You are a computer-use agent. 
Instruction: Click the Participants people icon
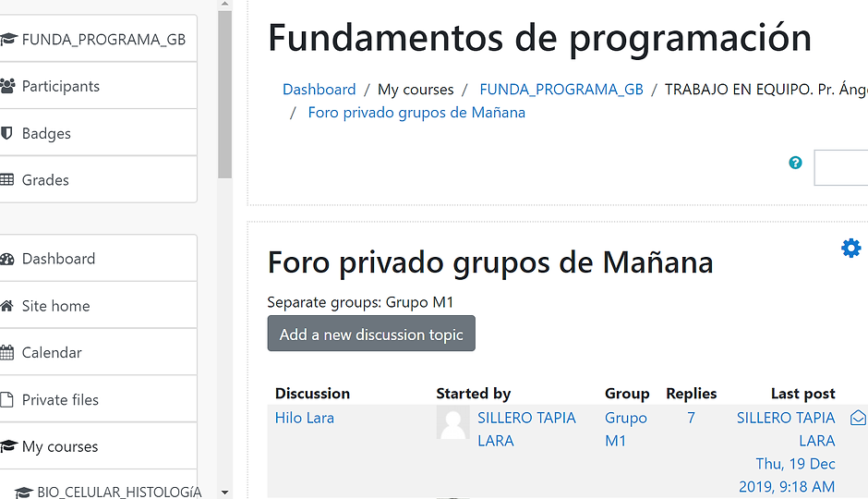click(x=7, y=86)
